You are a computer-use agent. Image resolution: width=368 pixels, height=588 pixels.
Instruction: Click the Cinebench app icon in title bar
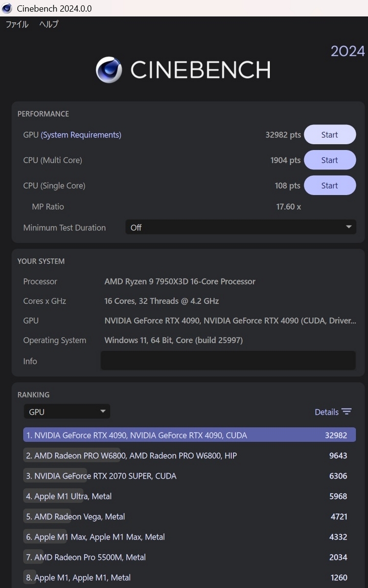7,8
